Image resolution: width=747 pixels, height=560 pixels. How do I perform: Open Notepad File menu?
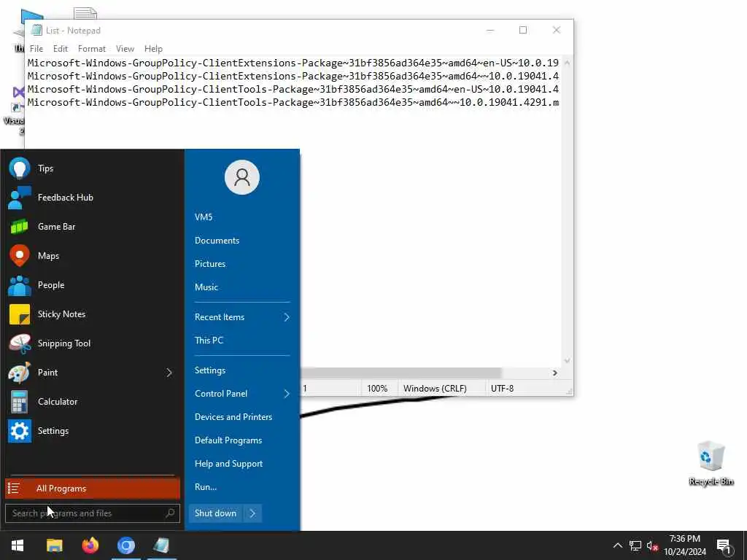click(x=36, y=49)
